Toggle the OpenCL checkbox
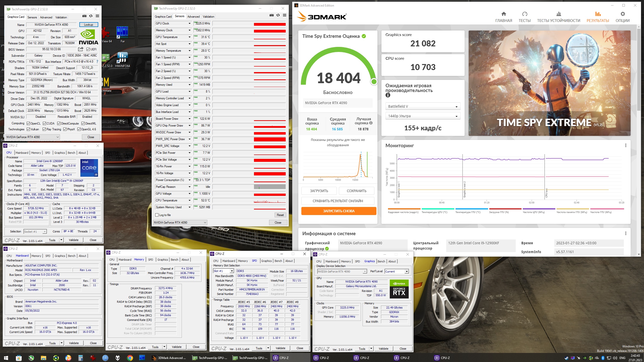Screen dimensions: 644x362 coord(28,124)
